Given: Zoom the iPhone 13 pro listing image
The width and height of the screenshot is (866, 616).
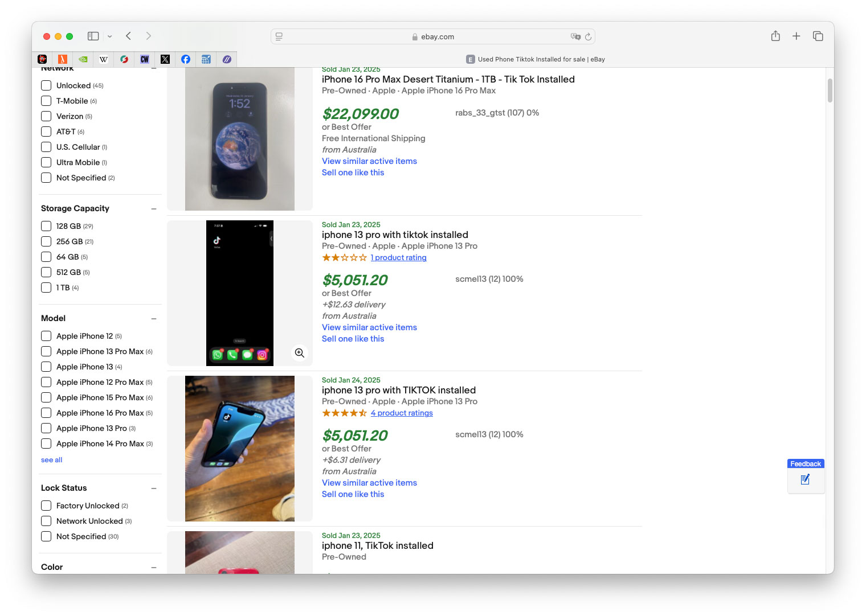Looking at the screenshot, I should (x=300, y=353).
